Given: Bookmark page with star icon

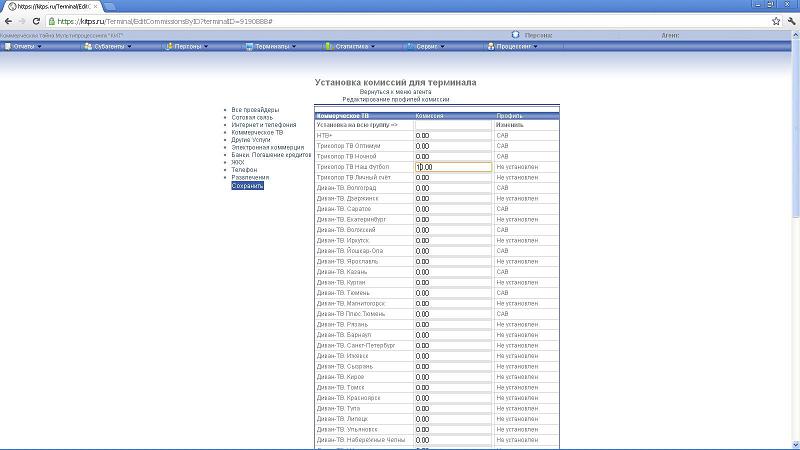Looking at the screenshot, I should [x=776, y=21].
